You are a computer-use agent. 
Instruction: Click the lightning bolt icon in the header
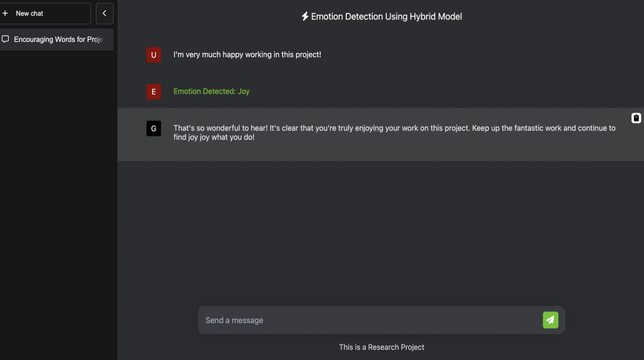pos(305,17)
